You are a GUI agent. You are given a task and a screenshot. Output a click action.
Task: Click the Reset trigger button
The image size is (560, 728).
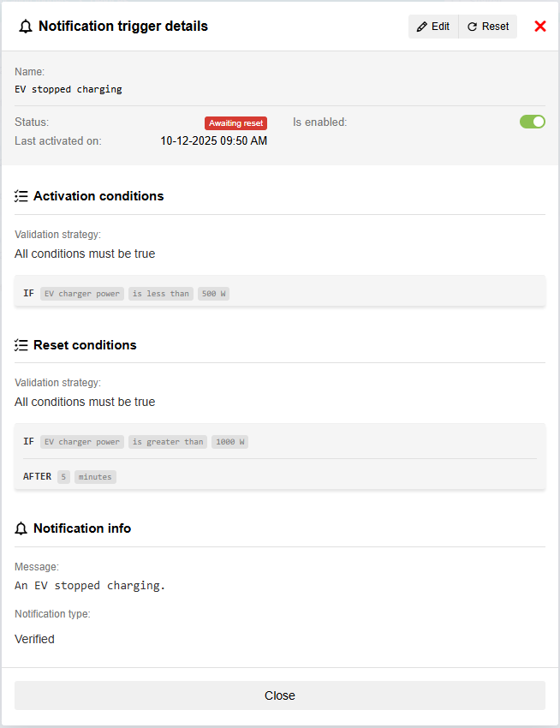click(x=488, y=27)
